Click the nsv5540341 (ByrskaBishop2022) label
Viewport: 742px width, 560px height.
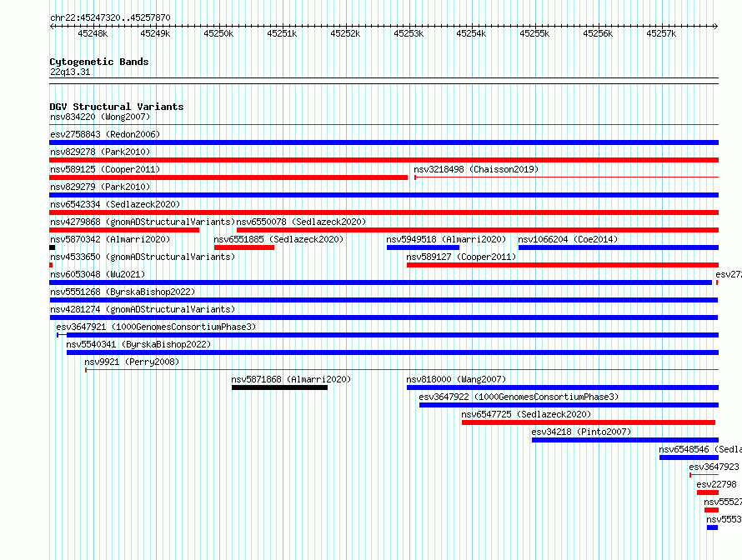138,344
